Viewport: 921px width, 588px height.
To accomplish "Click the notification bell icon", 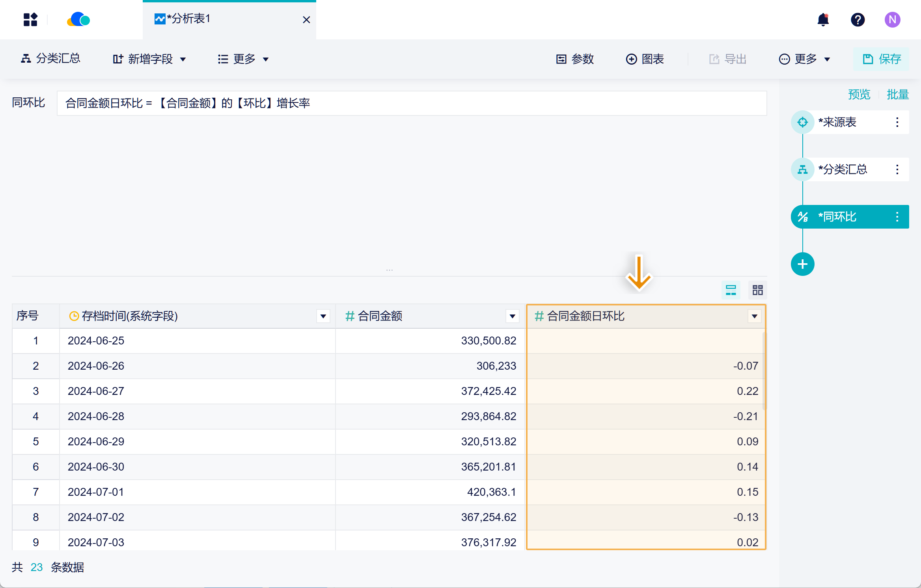I will click(823, 19).
